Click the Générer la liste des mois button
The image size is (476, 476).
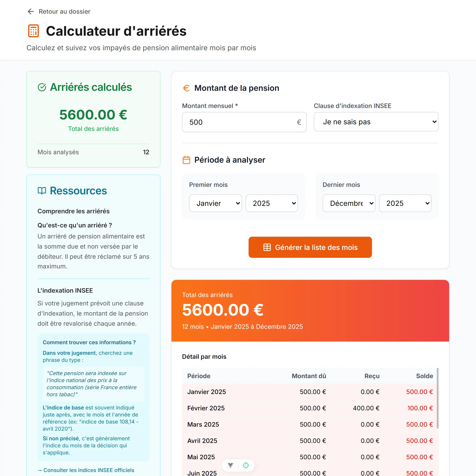pos(310,247)
